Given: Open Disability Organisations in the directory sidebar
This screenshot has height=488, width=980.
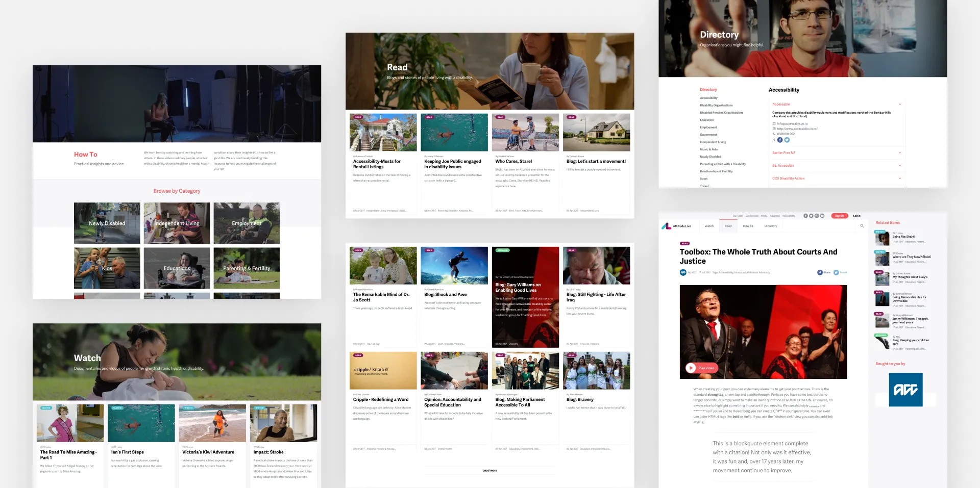Looking at the screenshot, I should click(x=716, y=105).
